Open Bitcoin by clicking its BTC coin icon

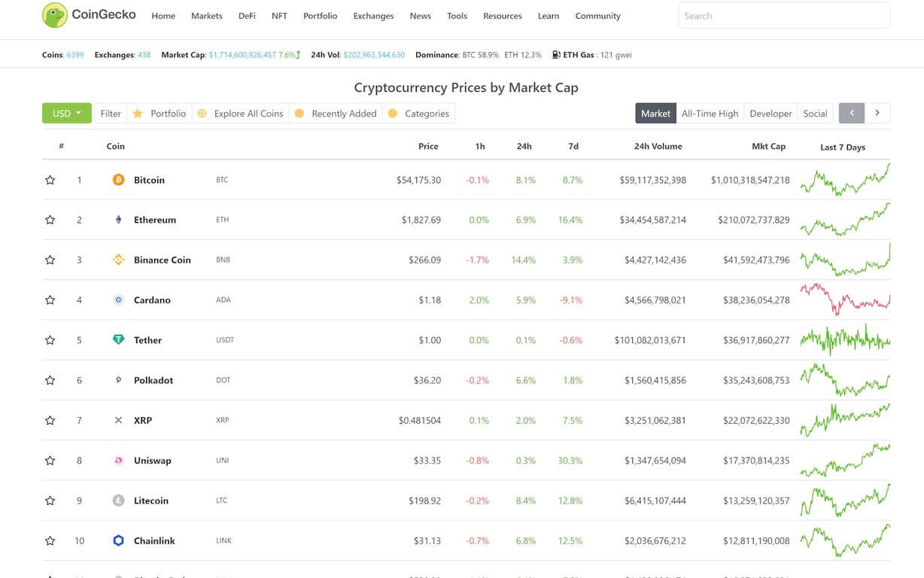coord(118,180)
